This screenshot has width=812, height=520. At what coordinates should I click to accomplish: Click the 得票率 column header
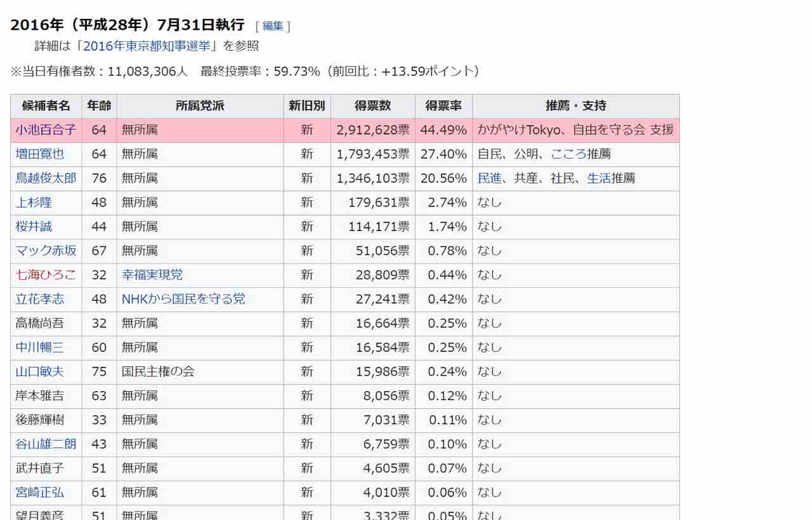coord(443,106)
